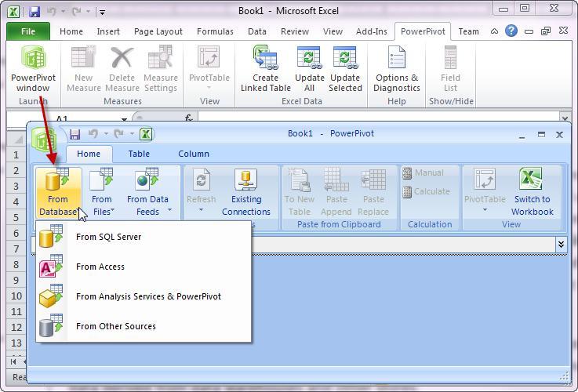Click Paste Replace in PowerPivot ribbon

[373, 192]
